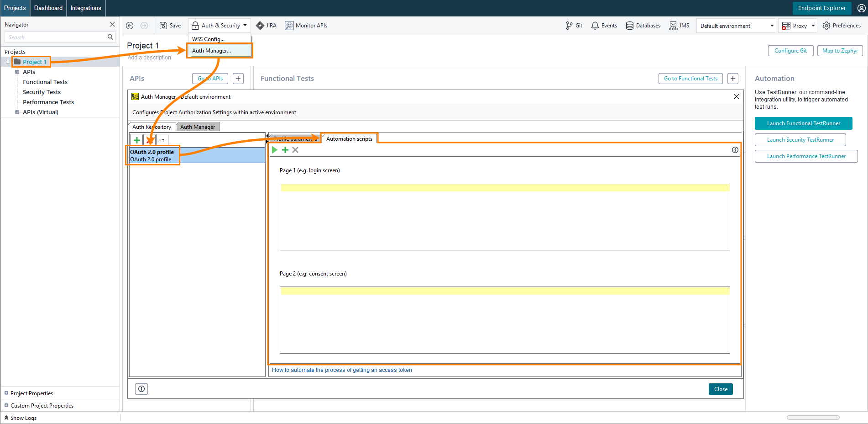The height and width of the screenshot is (424, 868).
Task: Open the Dashboard view
Action: coord(48,8)
